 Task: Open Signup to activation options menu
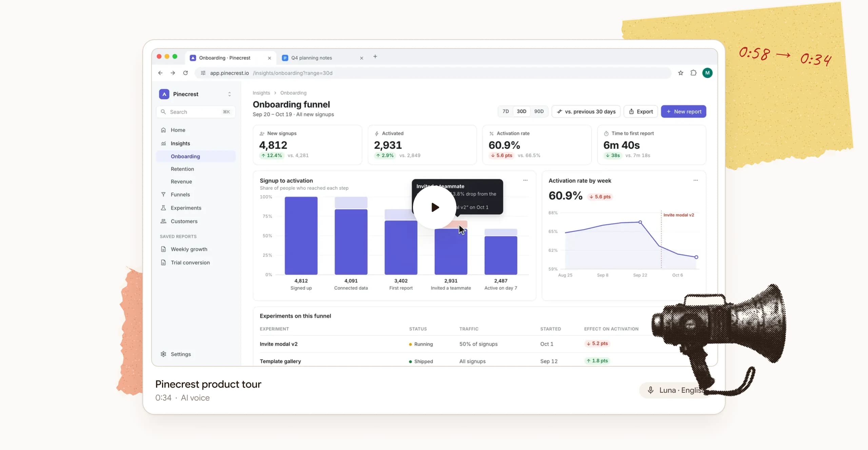click(x=525, y=180)
